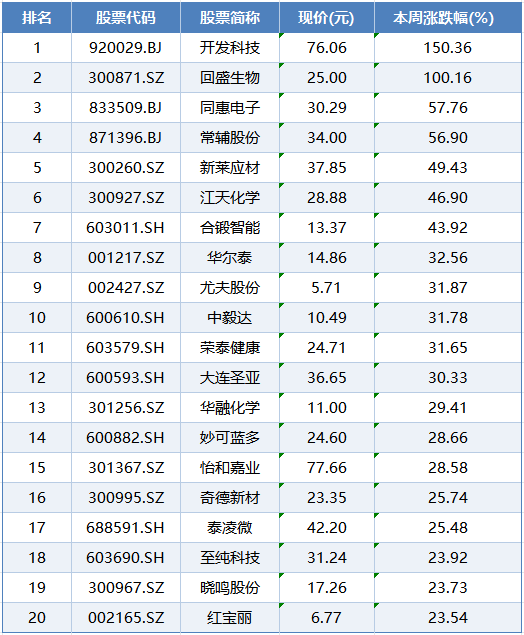The height and width of the screenshot is (635, 524).
Task: Click the 排名 column header
Action: point(37,17)
